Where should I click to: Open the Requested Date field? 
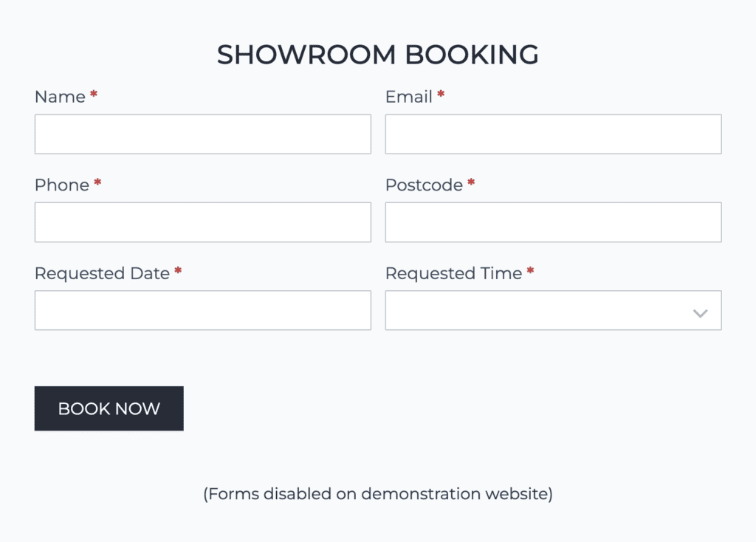[x=202, y=310]
